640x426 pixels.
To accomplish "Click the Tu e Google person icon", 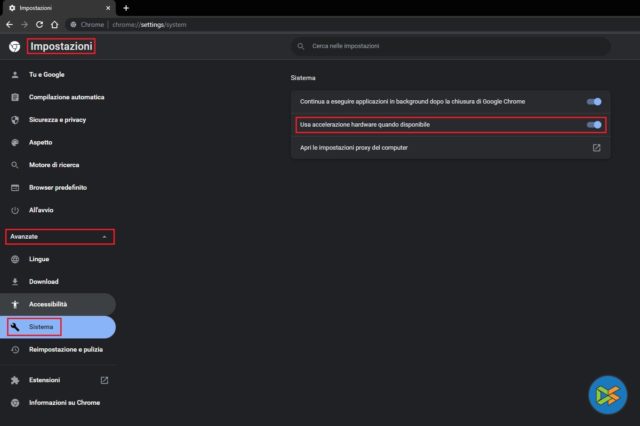I will 15,75.
